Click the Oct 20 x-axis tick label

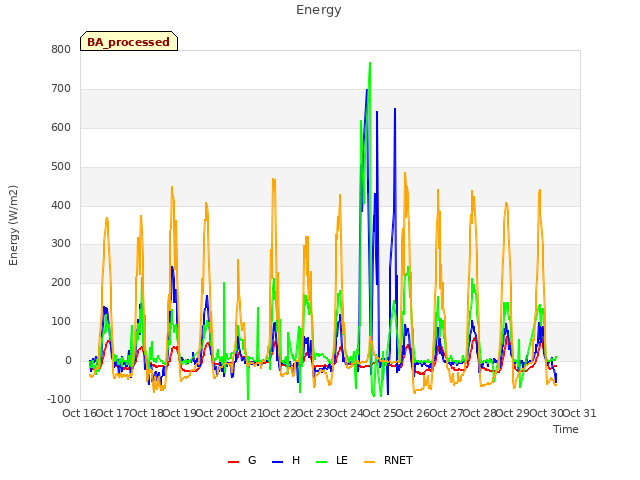point(213,413)
